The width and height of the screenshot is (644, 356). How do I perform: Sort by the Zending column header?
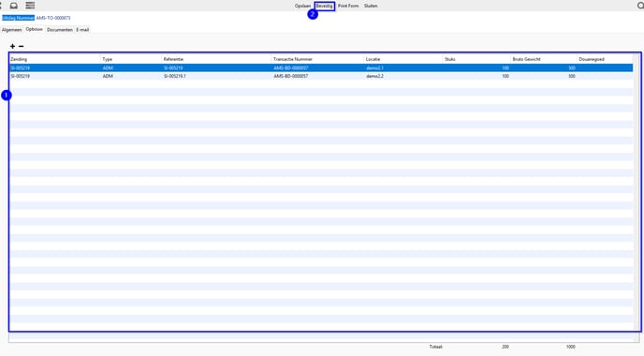coord(19,59)
